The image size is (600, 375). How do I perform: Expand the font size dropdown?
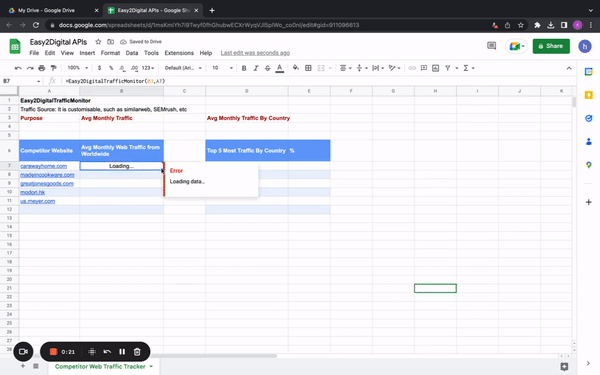(222, 68)
